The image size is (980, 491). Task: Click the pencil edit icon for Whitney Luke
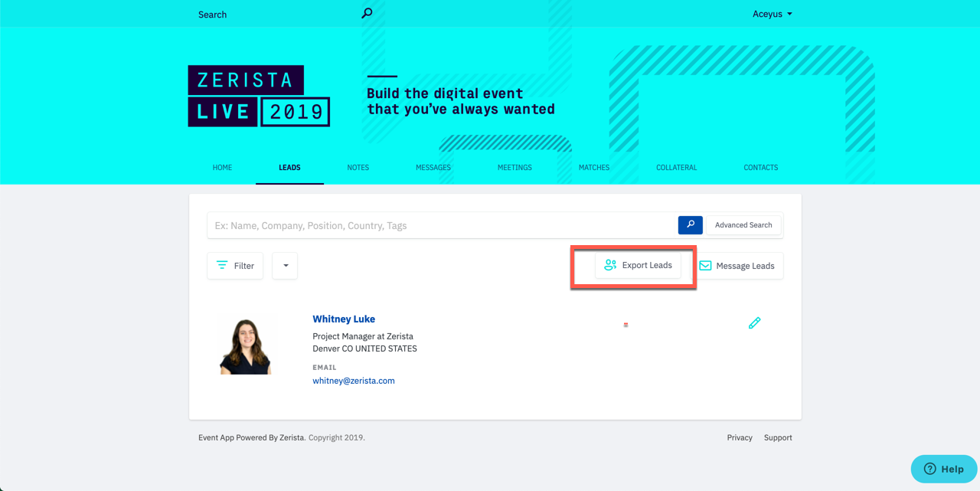(754, 323)
